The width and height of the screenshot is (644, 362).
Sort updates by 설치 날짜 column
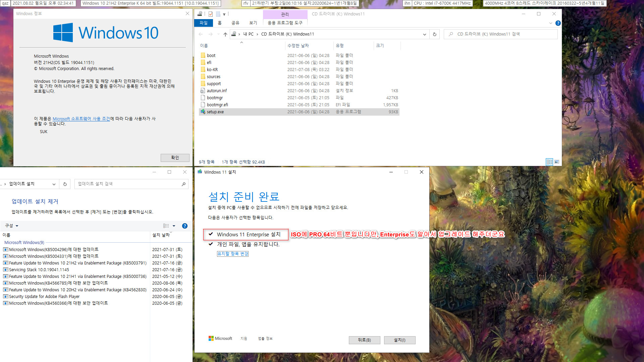170,235
